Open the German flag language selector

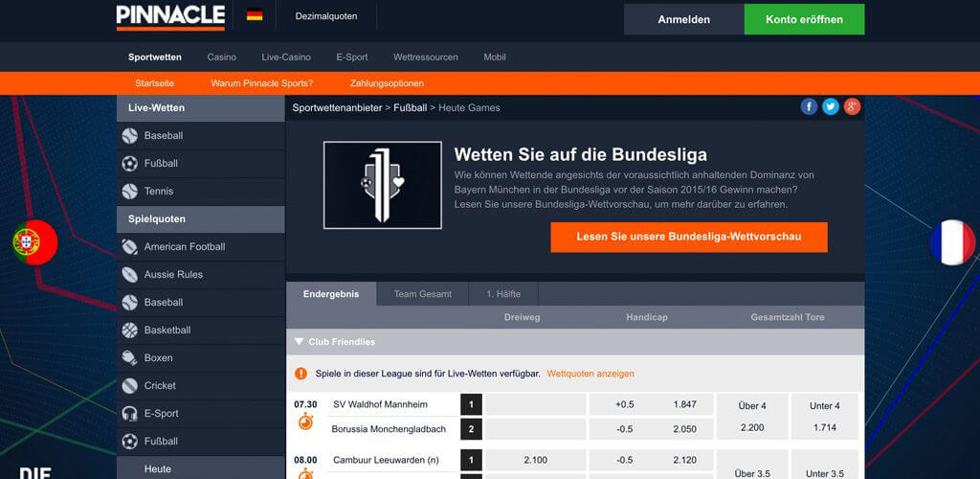coord(255,14)
